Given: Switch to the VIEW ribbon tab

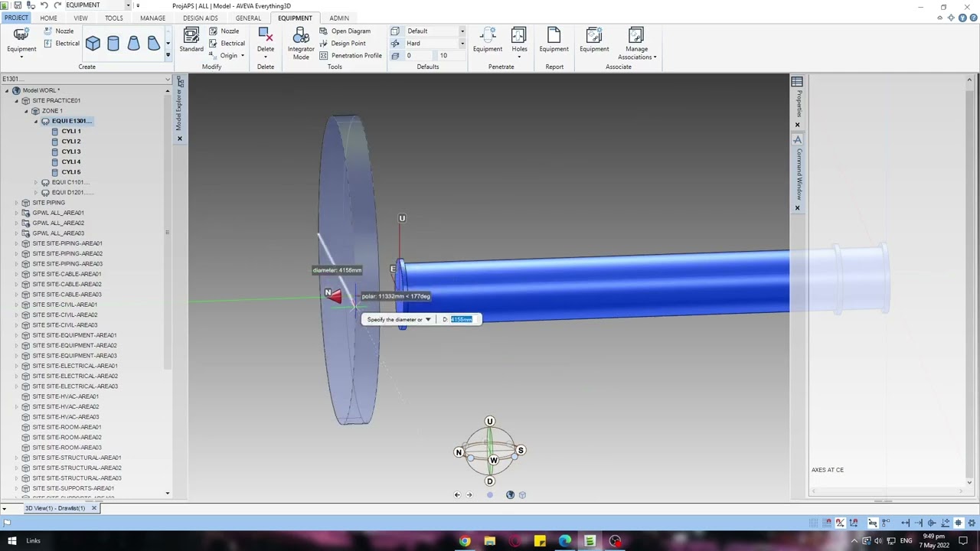Looking at the screenshot, I should point(80,18).
